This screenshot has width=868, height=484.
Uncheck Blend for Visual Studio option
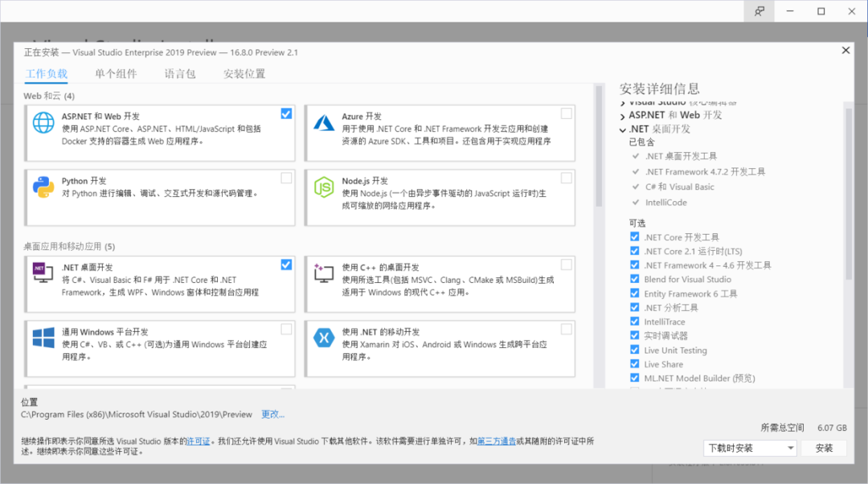tap(634, 279)
